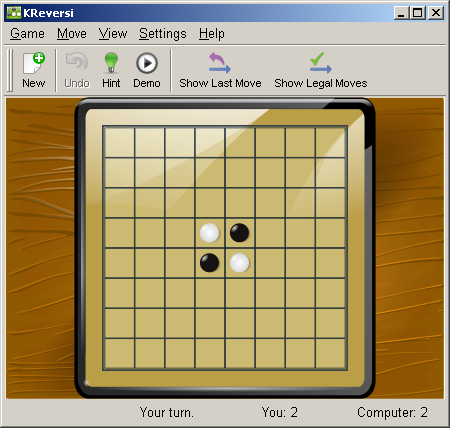
Task: Click the top white disc on board
Action: (x=210, y=233)
